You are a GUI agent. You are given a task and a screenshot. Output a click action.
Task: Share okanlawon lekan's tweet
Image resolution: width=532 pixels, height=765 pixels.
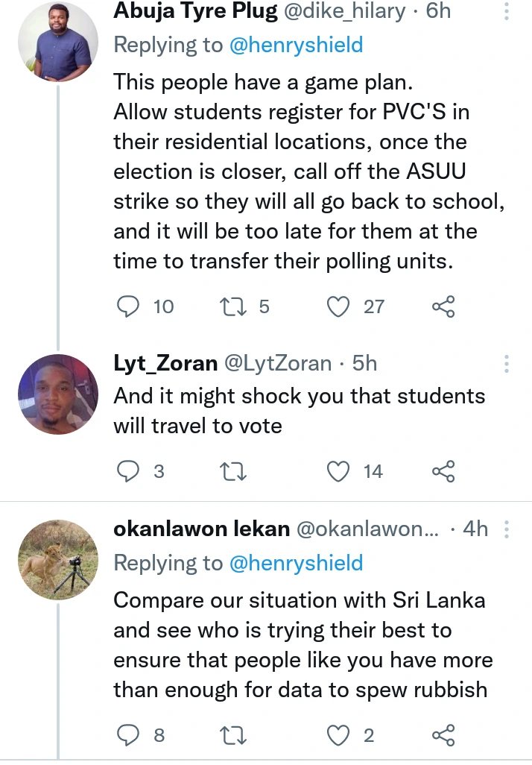tap(443, 735)
